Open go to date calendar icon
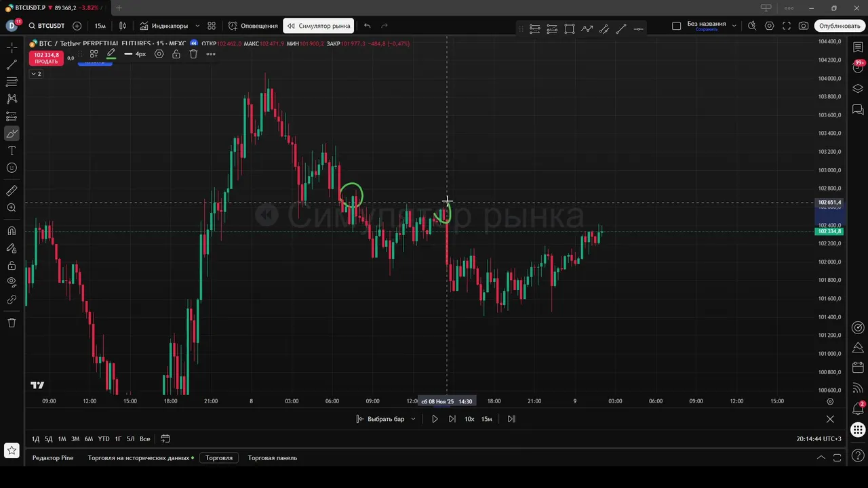This screenshot has height=488, width=868. pyautogui.click(x=165, y=439)
